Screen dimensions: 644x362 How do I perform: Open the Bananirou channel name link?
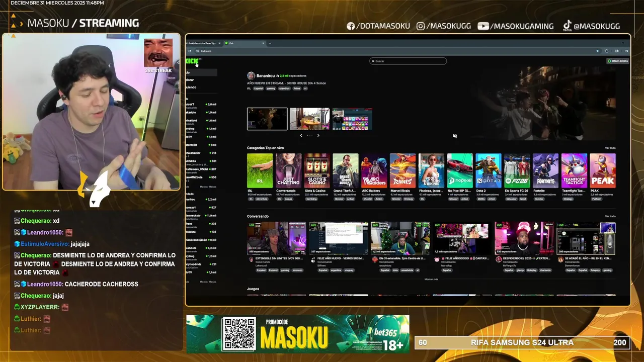click(x=266, y=75)
